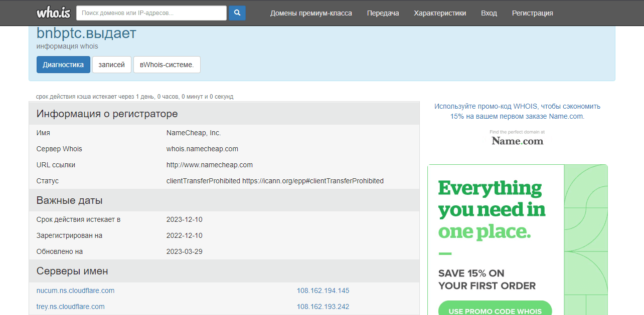Click the magnifier search button
Viewport: 644px width, 315px height.
[237, 13]
